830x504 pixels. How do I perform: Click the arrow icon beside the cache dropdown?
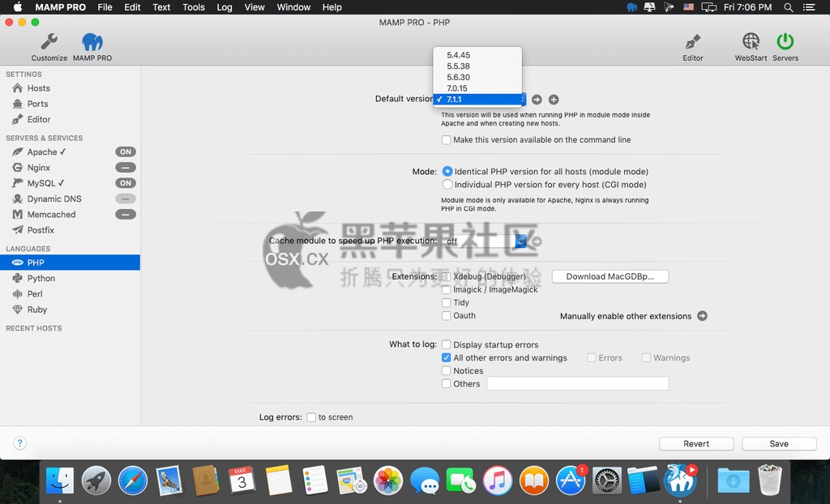[x=537, y=241]
